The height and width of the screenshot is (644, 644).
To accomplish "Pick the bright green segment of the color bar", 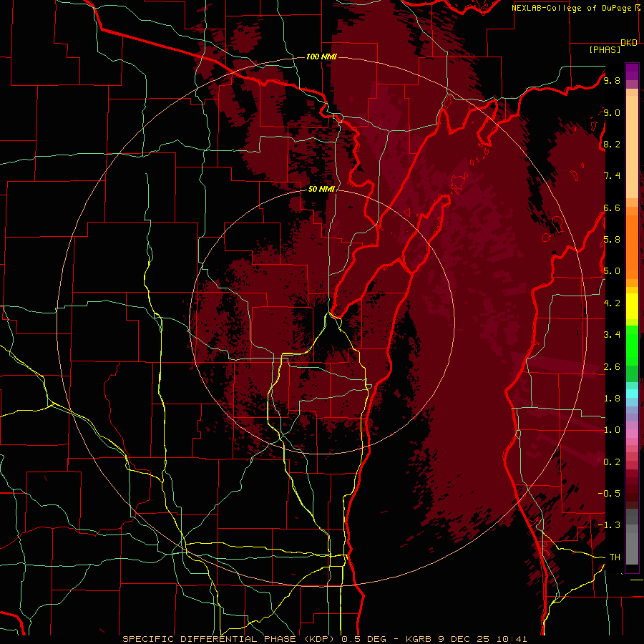I will (x=632, y=345).
